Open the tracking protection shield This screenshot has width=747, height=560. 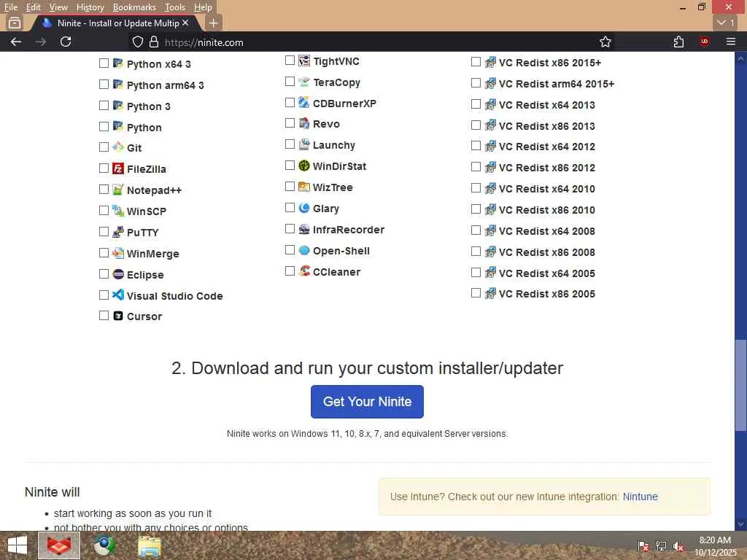[x=138, y=42]
